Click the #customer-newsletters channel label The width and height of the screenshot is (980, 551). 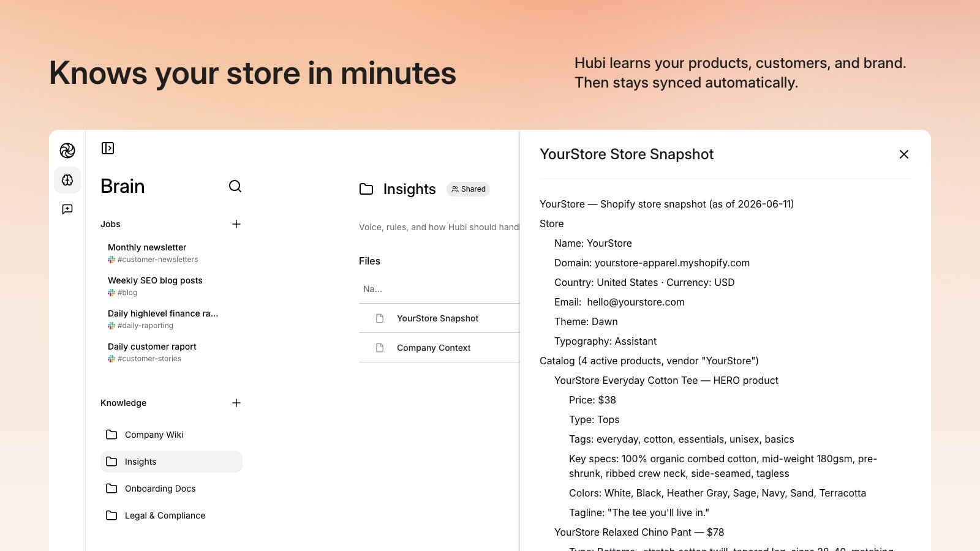coord(157,260)
